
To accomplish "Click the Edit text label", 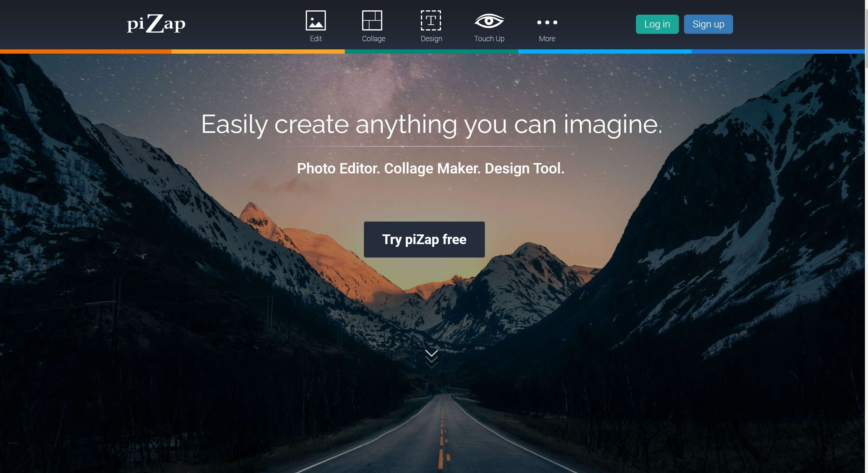I will click(316, 39).
